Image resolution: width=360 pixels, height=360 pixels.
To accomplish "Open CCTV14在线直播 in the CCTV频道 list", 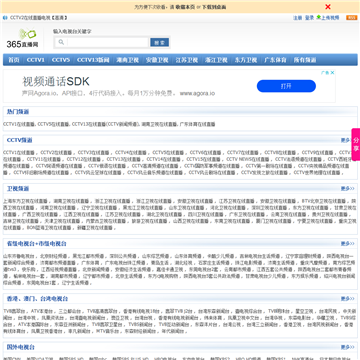I will click(x=163, y=159).
